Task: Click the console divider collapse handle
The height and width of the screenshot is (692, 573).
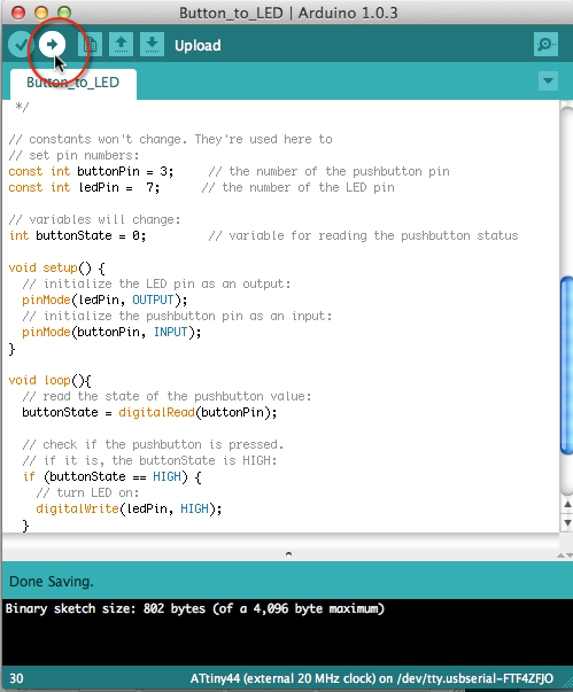Action: click(289, 554)
